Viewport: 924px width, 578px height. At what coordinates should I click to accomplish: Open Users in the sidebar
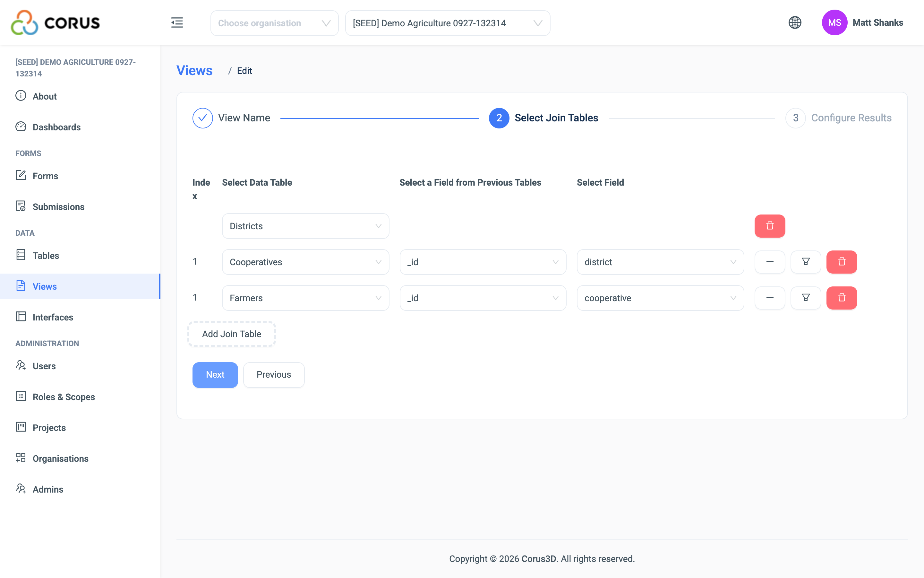tap(80, 366)
